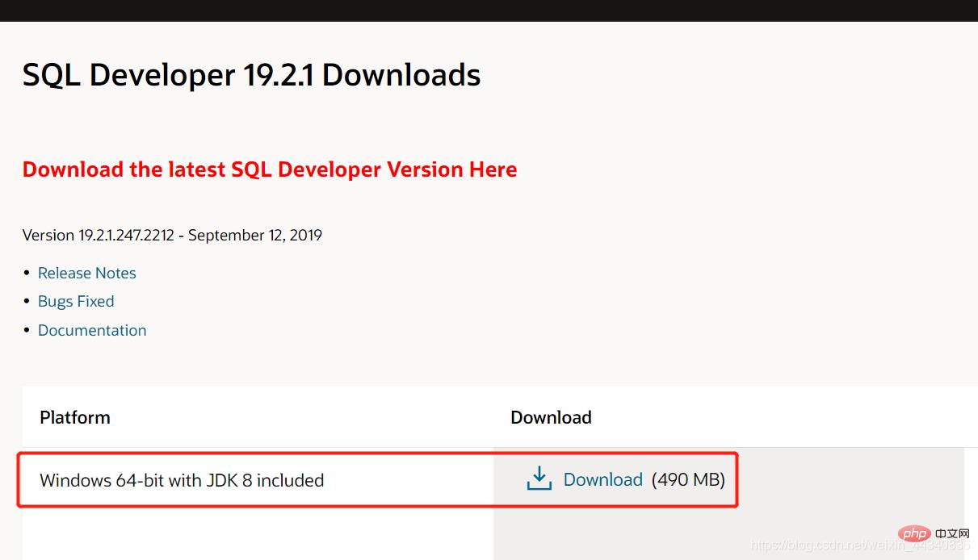Click the blue php logo badge
This screenshot has width=978, height=560.
tap(913, 533)
